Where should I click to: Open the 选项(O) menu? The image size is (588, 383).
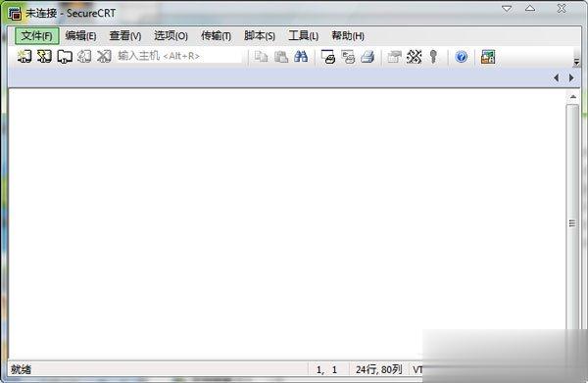coord(171,36)
